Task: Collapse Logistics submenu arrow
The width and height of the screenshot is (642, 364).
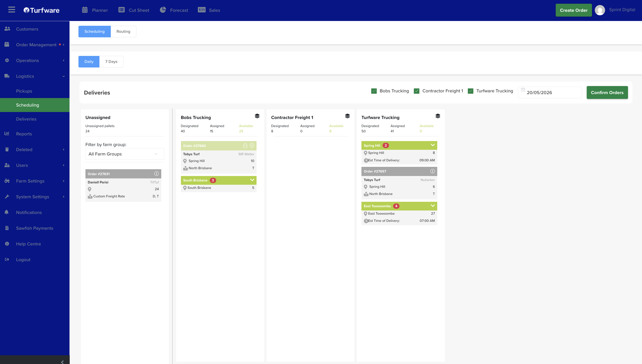Action: [64, 76]
